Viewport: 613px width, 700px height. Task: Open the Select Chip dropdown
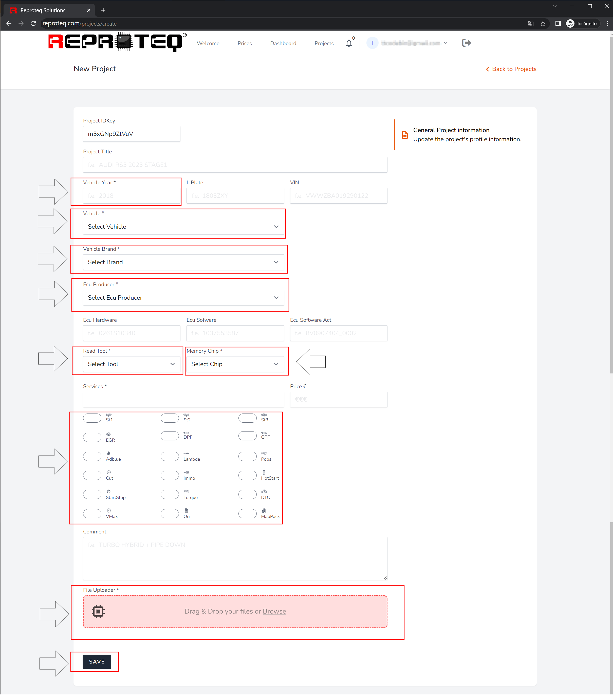pyautogui.click(x=235, y=364)
